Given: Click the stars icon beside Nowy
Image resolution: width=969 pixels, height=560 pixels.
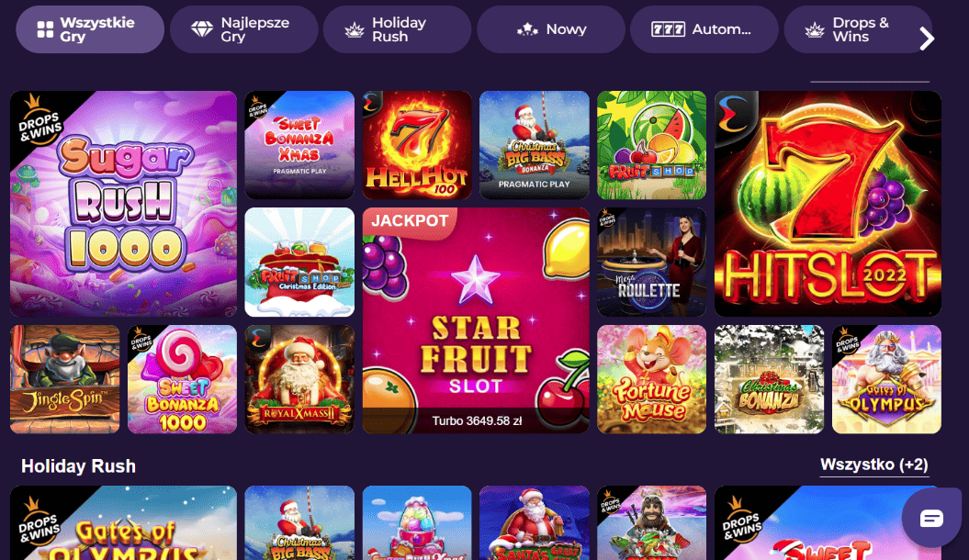Looking at the screenshot, I should point(527,29).
